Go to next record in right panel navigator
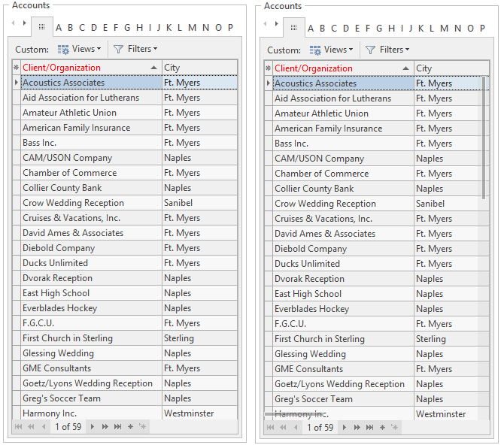 pos(345,428)
